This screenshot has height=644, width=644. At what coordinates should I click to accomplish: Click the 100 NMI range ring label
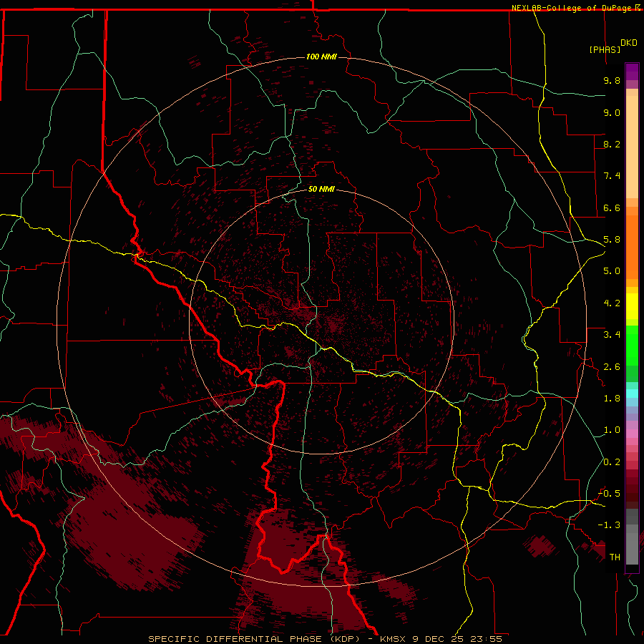321,57
